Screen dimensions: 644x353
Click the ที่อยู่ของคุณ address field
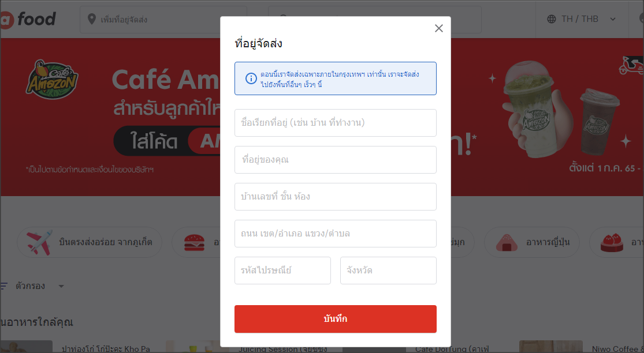[336, 160]
